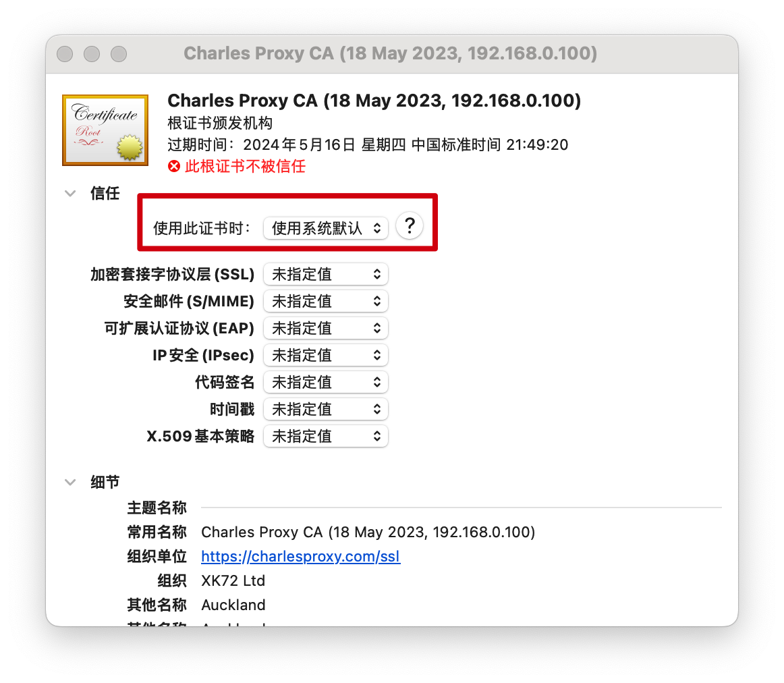Close the certificate window
This screenshot has height=683, width=784.
pos(65,54)
